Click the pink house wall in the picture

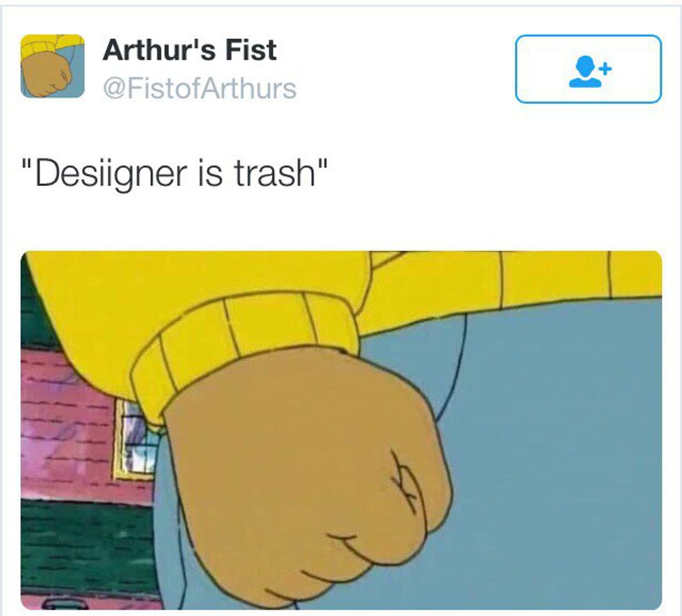pyautogui.click(x=65, y=426)
